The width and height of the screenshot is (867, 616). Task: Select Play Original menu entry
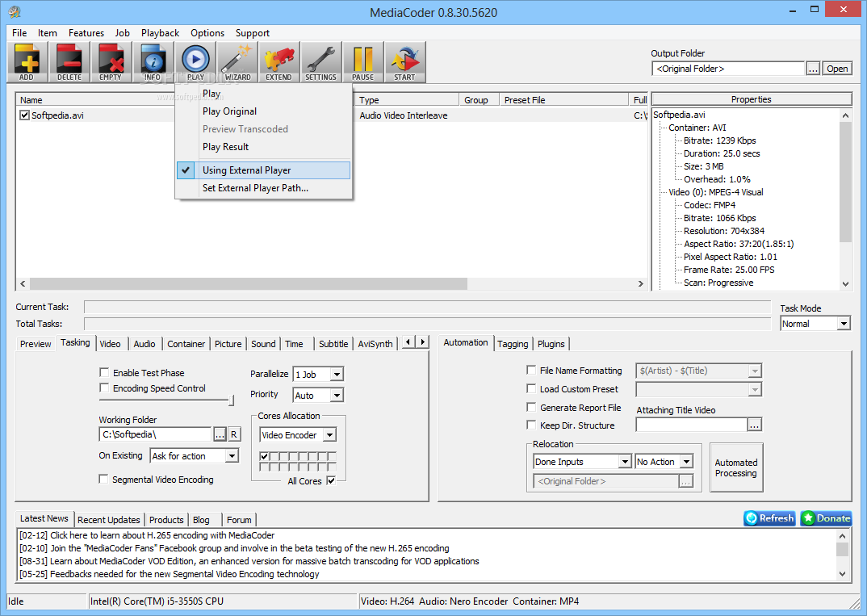click(229, 111)
